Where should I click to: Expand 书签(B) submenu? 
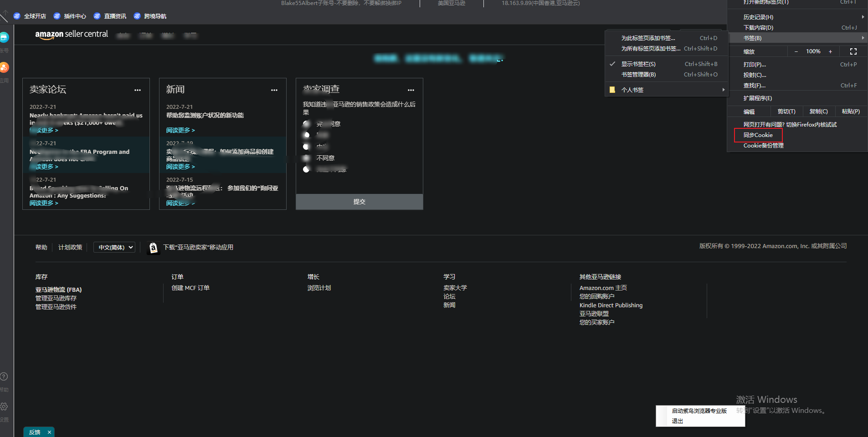[797, 38]
